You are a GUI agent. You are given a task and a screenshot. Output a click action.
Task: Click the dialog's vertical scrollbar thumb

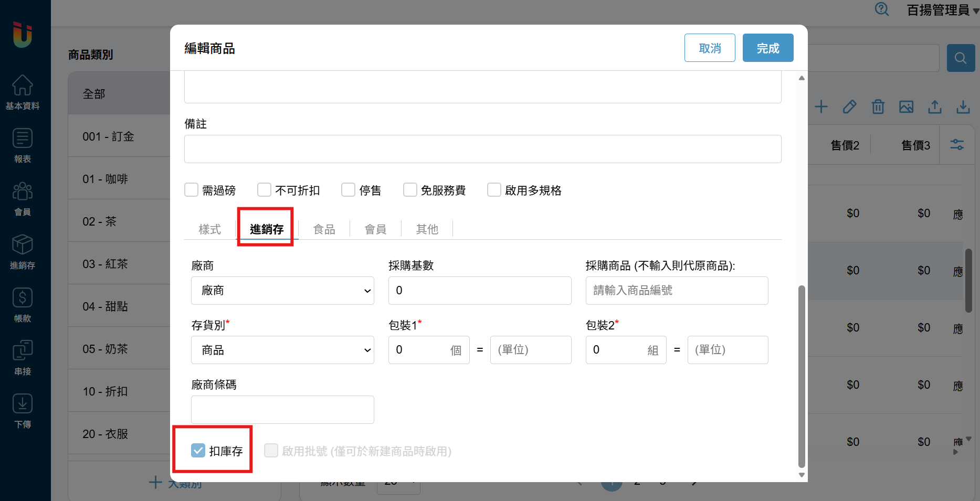(x=801, y=375)
